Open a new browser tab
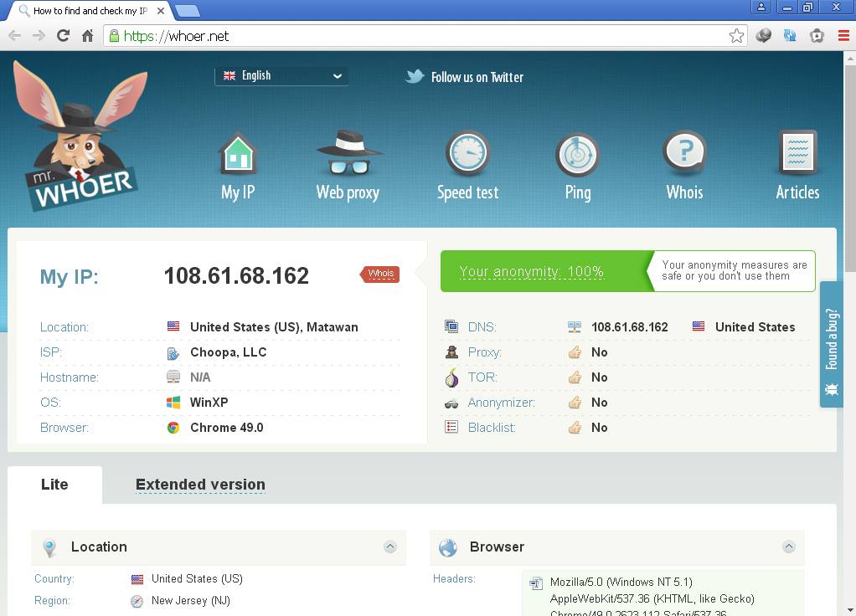 (187, 11)
